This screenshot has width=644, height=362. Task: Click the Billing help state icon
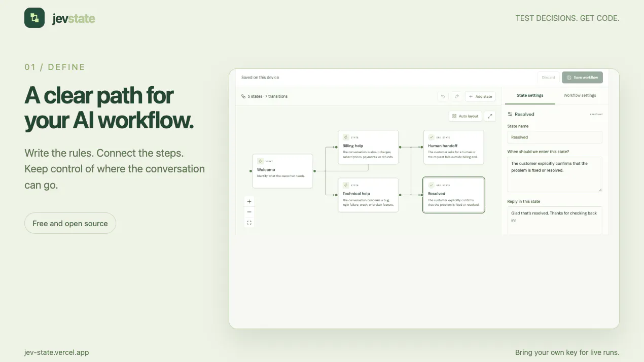coord(346,137)
